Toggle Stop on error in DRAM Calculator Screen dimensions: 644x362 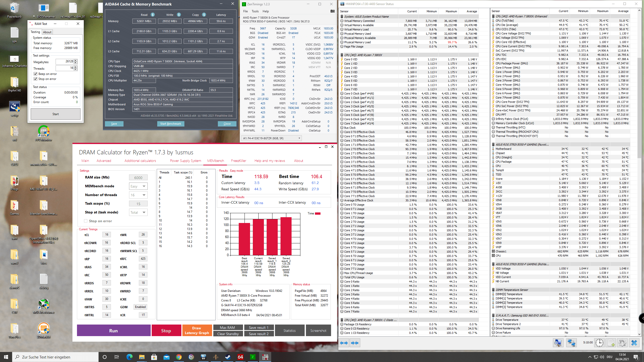coord(86,221)
